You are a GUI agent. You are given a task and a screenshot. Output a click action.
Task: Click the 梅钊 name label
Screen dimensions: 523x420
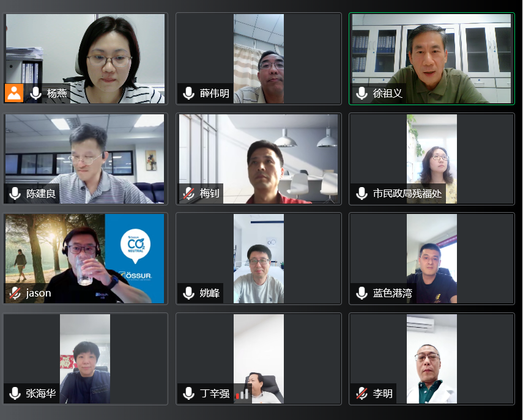click(209, 193)
